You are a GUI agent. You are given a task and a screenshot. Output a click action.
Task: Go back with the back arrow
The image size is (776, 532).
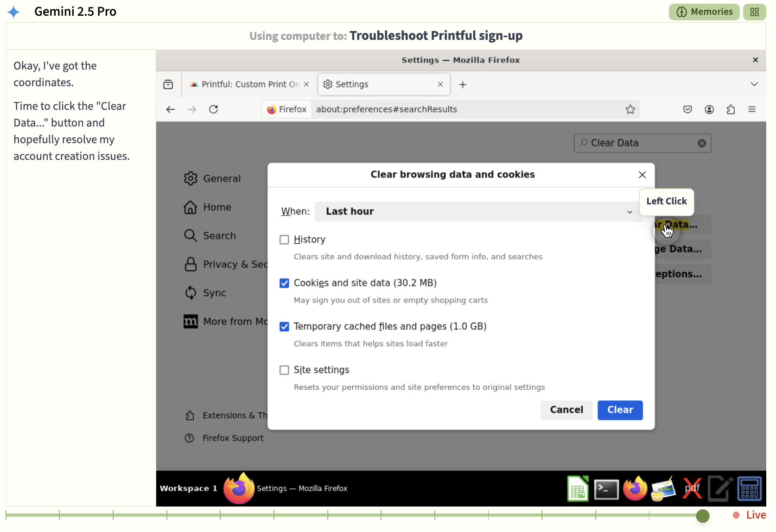(171, 109)
